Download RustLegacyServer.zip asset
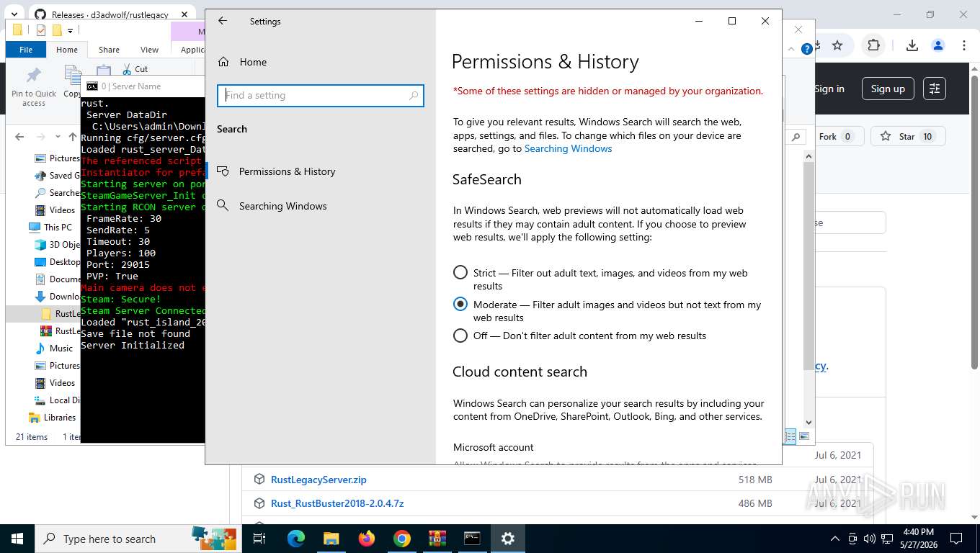The width and height of the screenshot is (980, 553). click(318, 480)
